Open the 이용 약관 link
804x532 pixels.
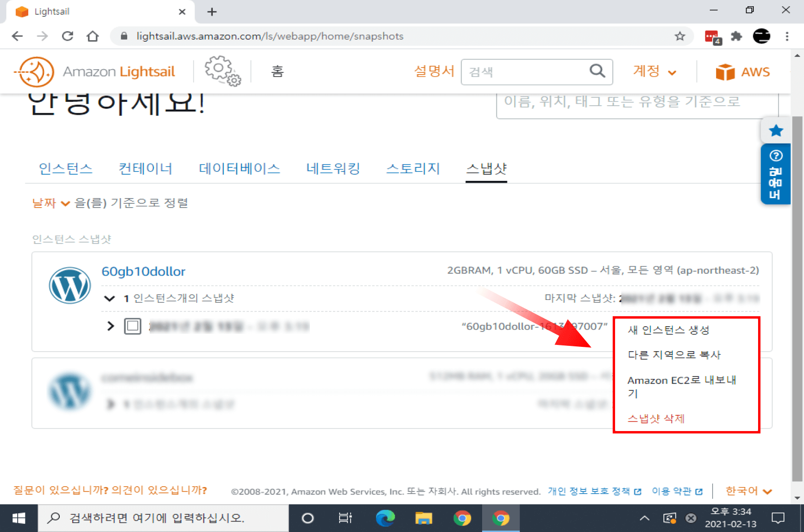(x=677, y=491)
